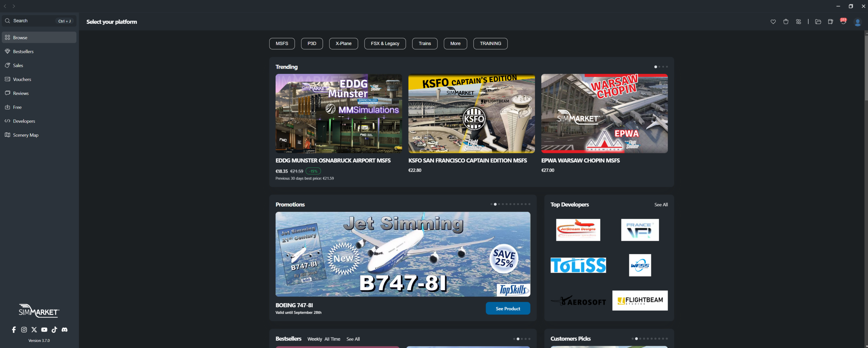Image resolution: width=868 pixels, height=348 pixels.
Task: Open the ToLiSS developer logo
Action: (x=578, y=265)
